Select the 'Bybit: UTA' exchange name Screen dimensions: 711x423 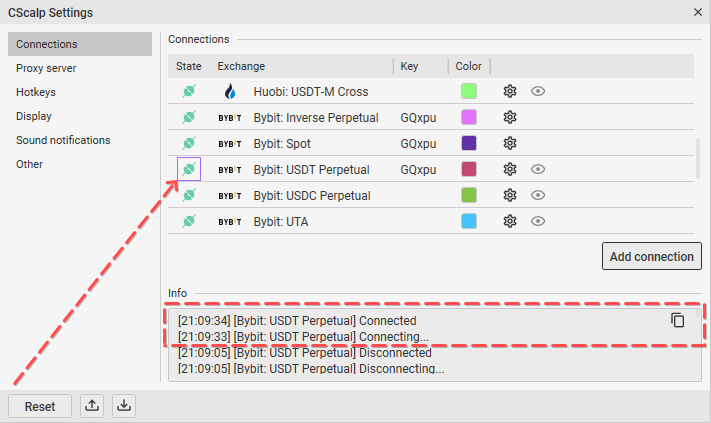pos(281,222)
